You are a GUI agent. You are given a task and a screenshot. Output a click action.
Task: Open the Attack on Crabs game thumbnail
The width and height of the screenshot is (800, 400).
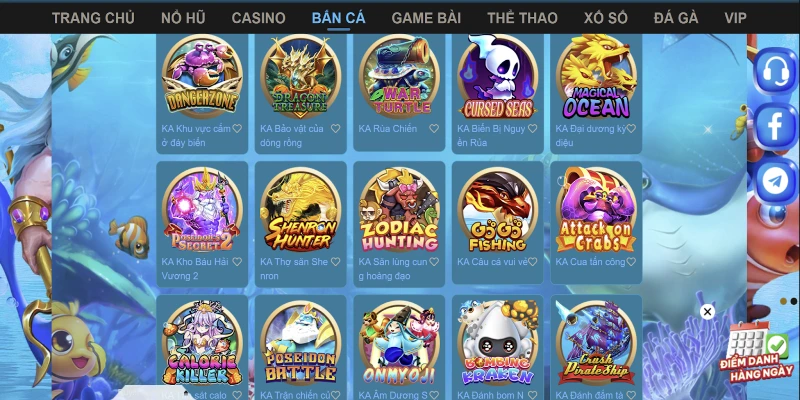[x=596, y=210]
